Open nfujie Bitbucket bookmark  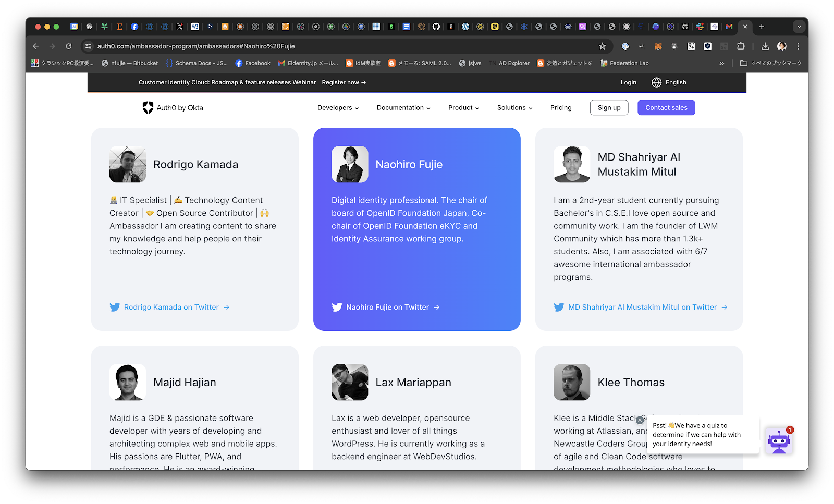pyautogui.click(x=130, y=63)
